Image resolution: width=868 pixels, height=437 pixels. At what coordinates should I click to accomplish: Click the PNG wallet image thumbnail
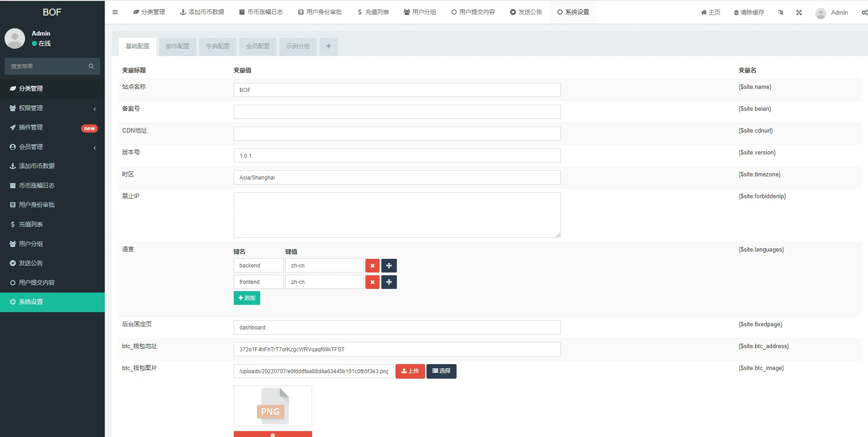(272, 406)
